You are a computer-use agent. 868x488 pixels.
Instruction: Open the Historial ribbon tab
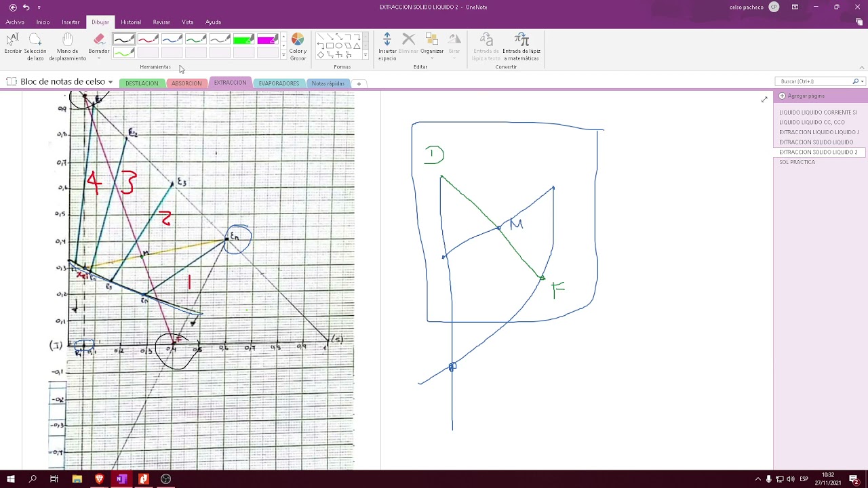[131, 22]
